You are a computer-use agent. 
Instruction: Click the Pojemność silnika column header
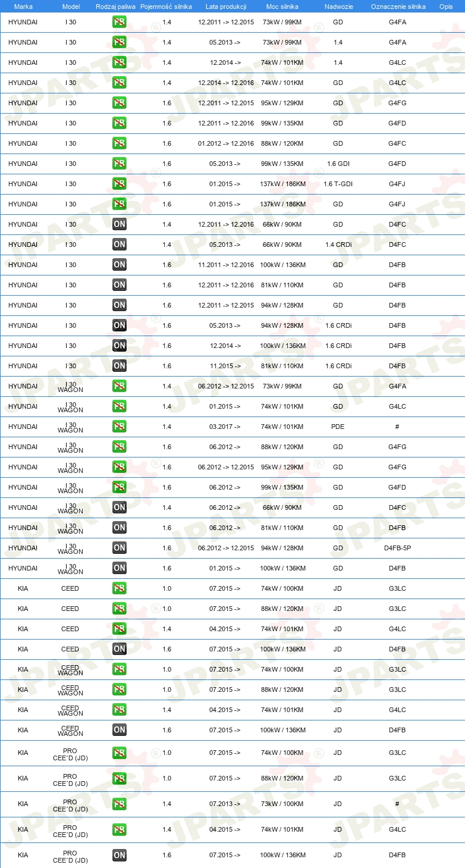[x=166, y=7]
